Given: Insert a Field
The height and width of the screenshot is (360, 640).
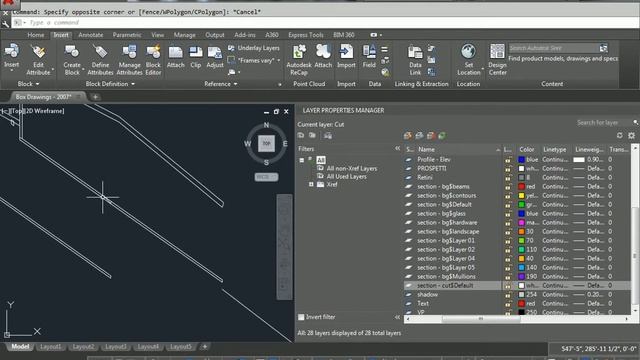Looking at the screenshot, I should click(x=369, y=56).
